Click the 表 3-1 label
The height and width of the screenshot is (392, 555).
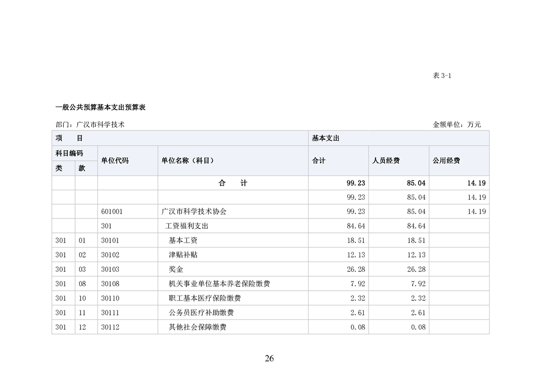click(442, 76)
